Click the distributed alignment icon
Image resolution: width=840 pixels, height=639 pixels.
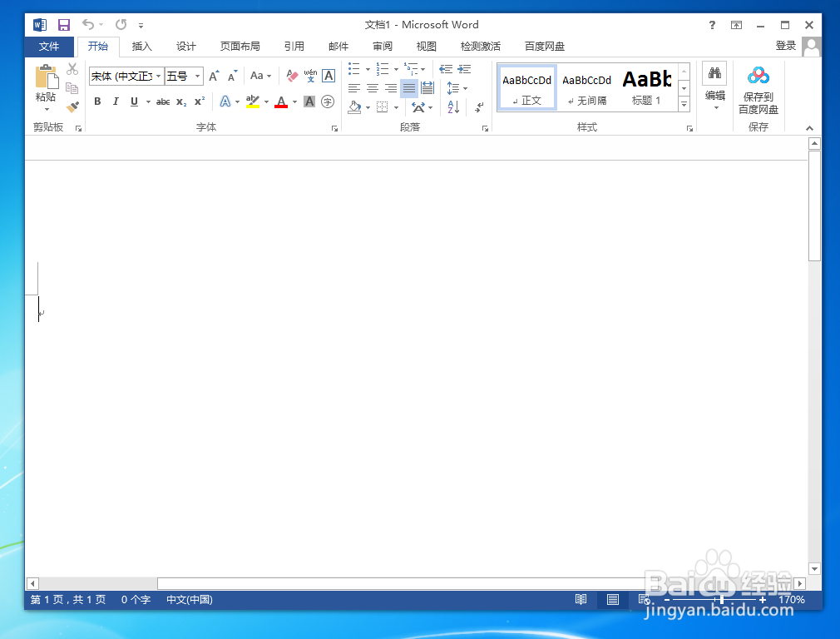tap(427, 88)
